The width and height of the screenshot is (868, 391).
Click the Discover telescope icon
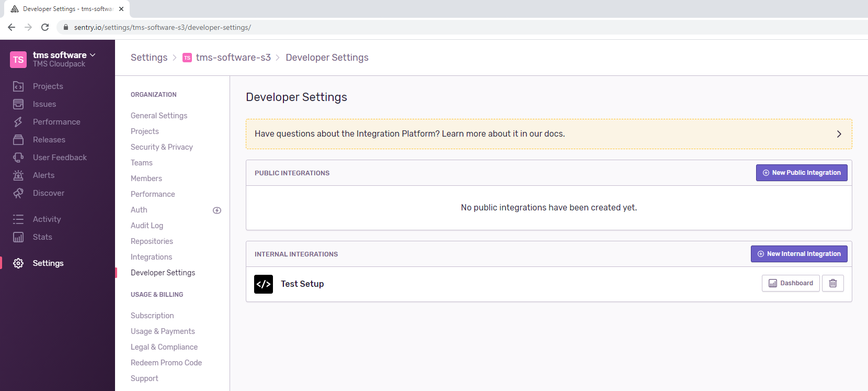18,193
